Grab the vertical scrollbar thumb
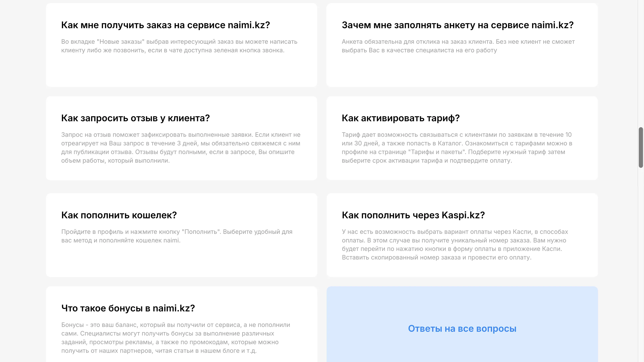This screenshot has height=362, width=644. click(641, 147)
